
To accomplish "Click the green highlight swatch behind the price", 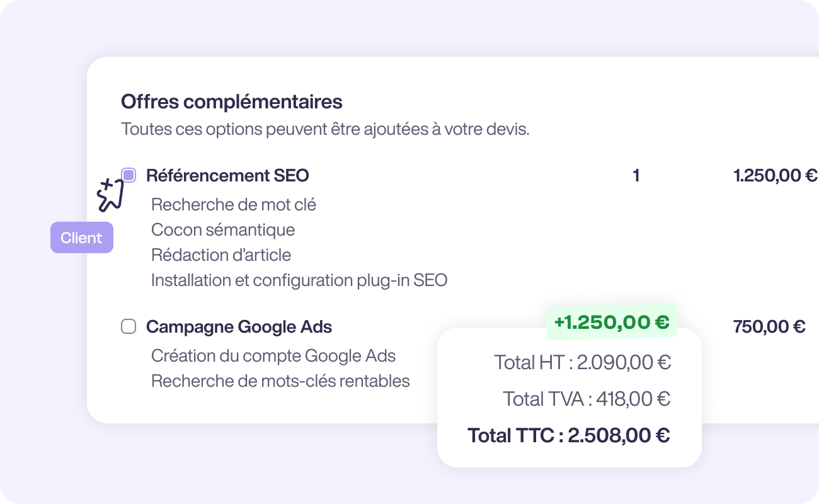I will pos(612,322).
